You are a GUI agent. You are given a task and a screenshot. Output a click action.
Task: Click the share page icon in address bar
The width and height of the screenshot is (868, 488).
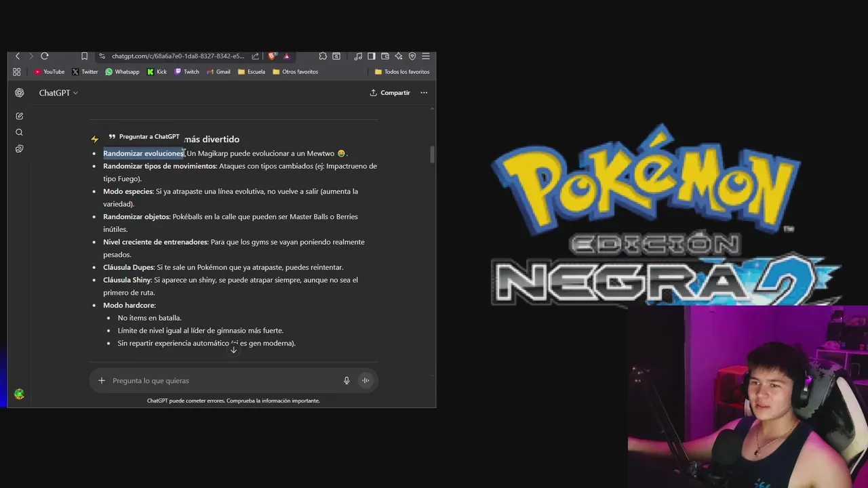click(255, 56)
